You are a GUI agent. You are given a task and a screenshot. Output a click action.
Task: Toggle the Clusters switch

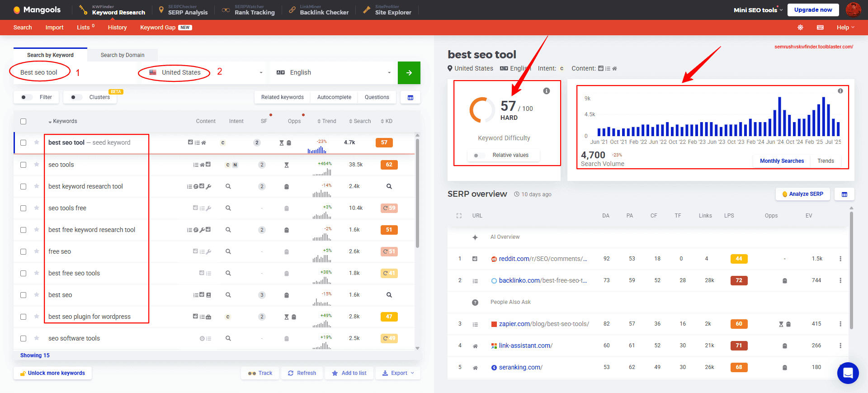[76, 97]
